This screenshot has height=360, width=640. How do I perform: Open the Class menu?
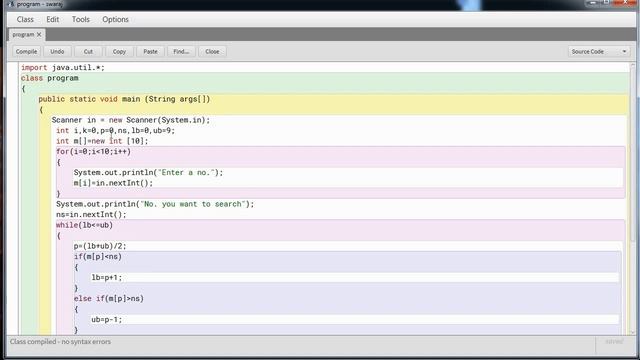[x=25, y=20]
